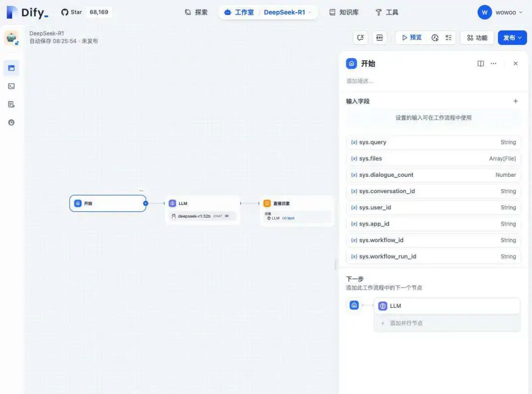Click the W user avatar
The height and width of the screenshot is (394, 532).
(x=485, y=12)
